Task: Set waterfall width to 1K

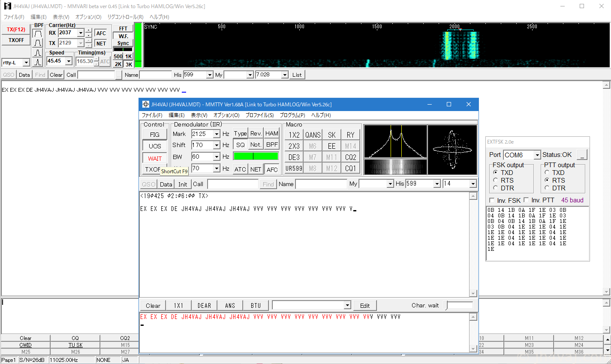Action: pyautogui.click(x=129, y=56)
